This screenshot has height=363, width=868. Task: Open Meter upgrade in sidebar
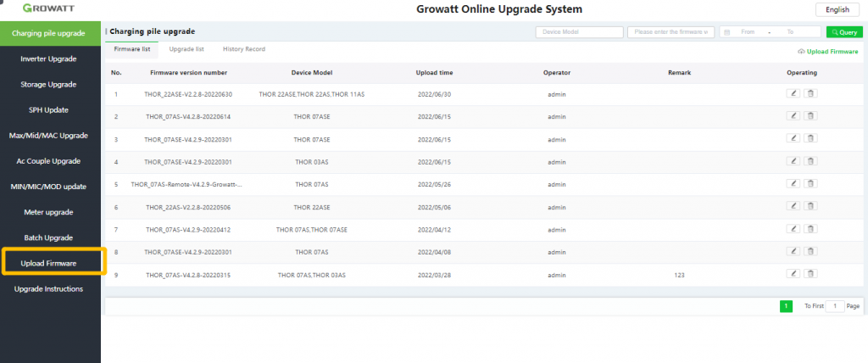(x=48, y=212)
